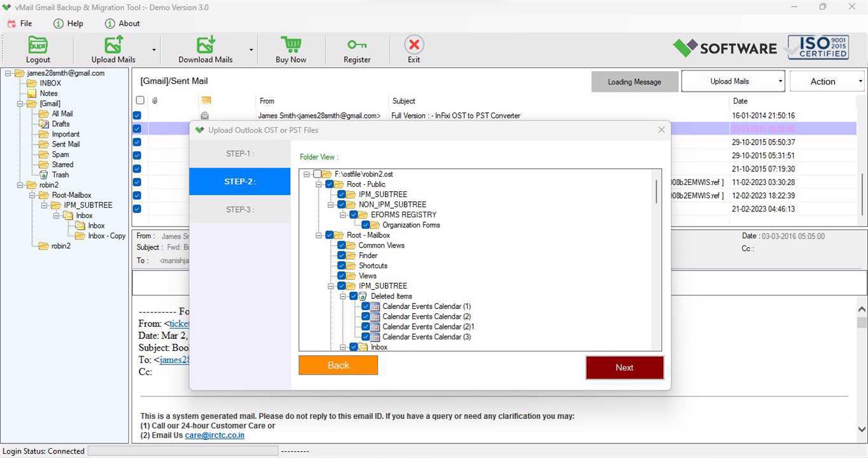Click the Next button in dialog
Viewport: 868px width, 458px height.
624,367
